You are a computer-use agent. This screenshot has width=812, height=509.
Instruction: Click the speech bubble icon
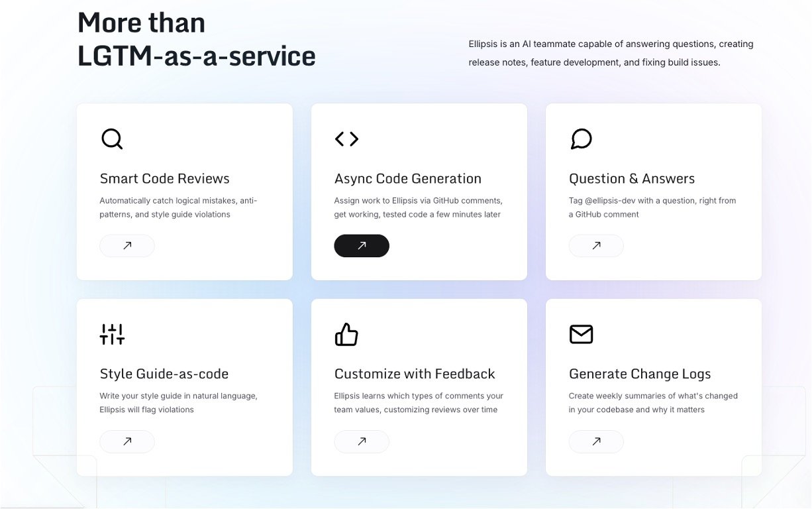pos(581,139)
